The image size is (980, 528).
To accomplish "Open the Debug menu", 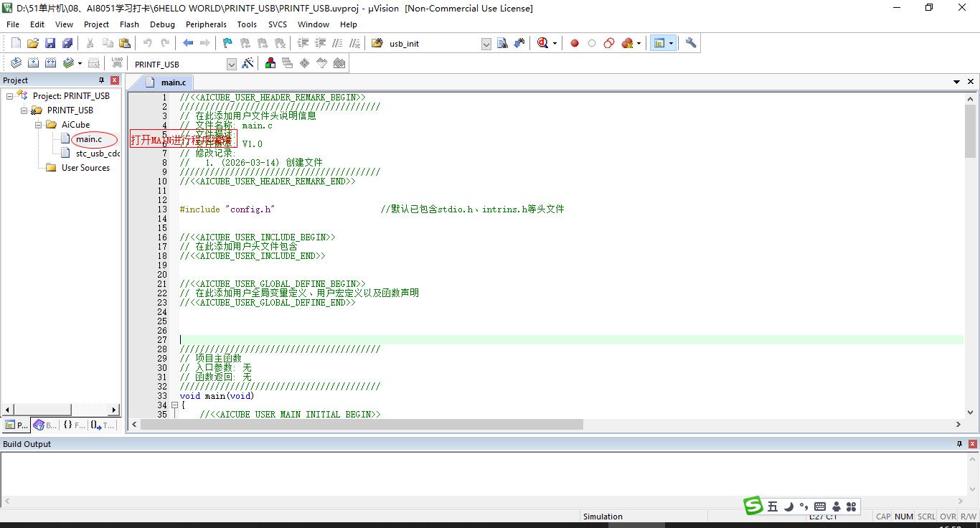I will click(x=162, y=24).
